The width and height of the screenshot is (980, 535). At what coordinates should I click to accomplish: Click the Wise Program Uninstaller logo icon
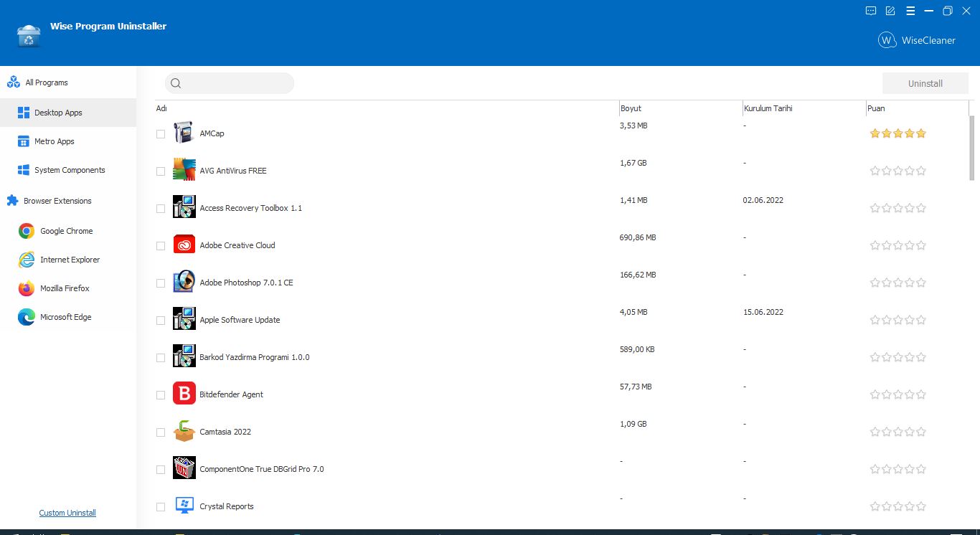(x=29, y=36)
